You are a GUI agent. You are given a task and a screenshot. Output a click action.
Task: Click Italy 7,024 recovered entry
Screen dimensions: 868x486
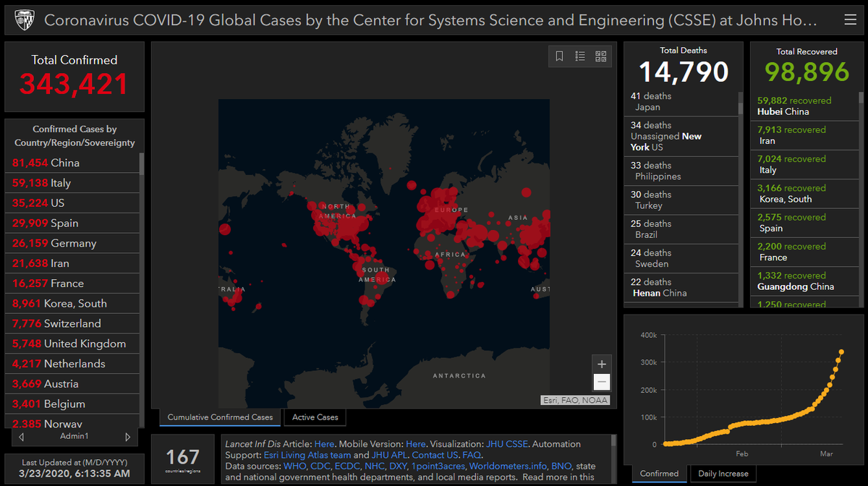[x=804, y=164]
